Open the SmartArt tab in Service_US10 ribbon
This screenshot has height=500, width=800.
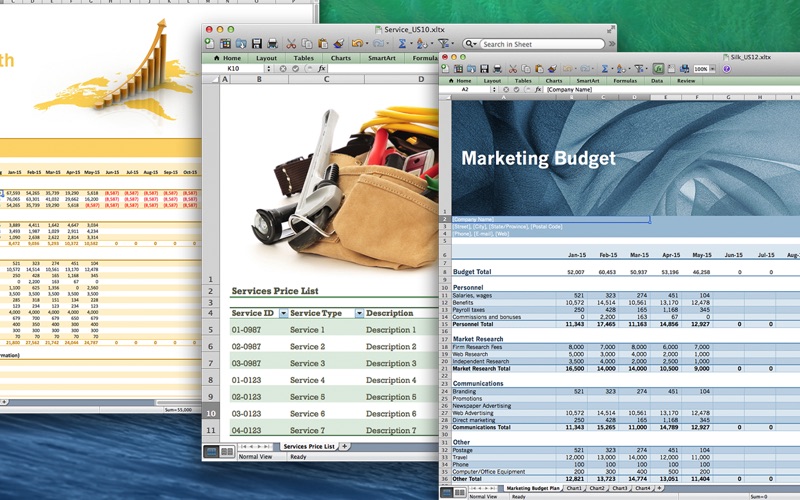tap(382, 58)
